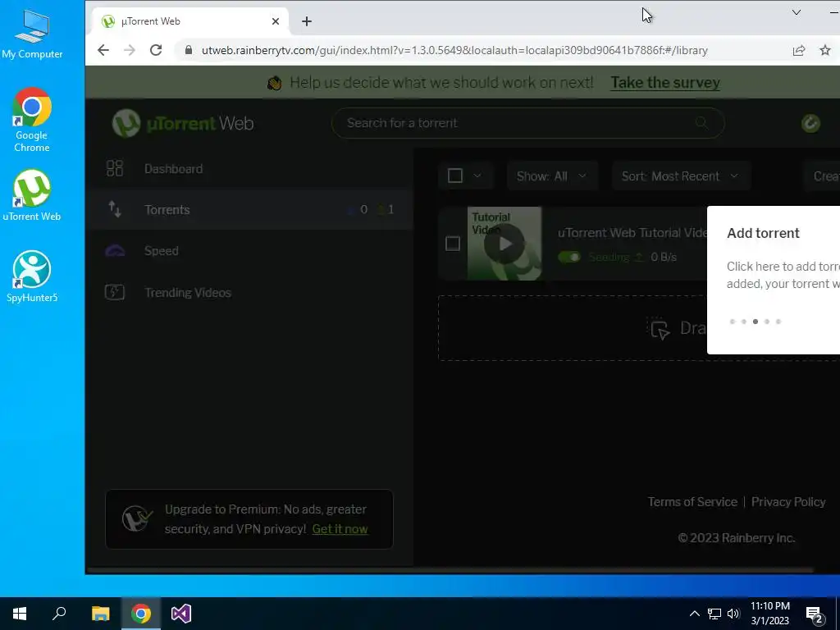Viewport: 840px width, 630px height.
Task: Open Visual Studio from the taskbar
Action: (x=181, y=614)
